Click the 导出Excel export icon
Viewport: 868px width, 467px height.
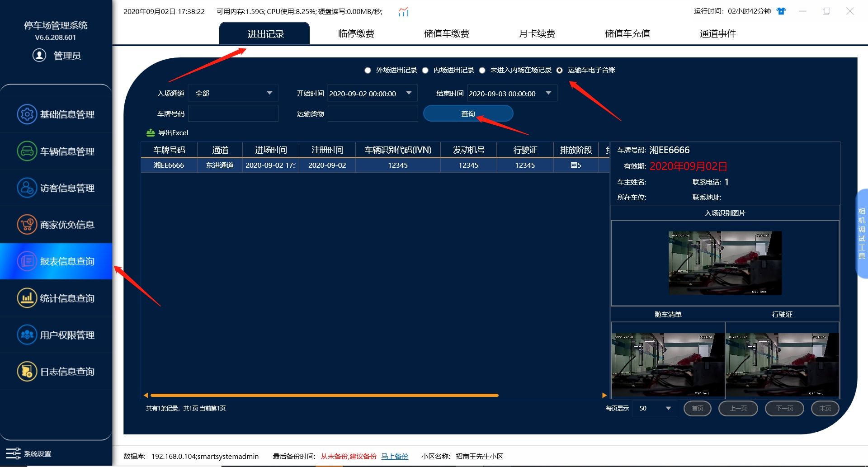[x=151, y=132]
